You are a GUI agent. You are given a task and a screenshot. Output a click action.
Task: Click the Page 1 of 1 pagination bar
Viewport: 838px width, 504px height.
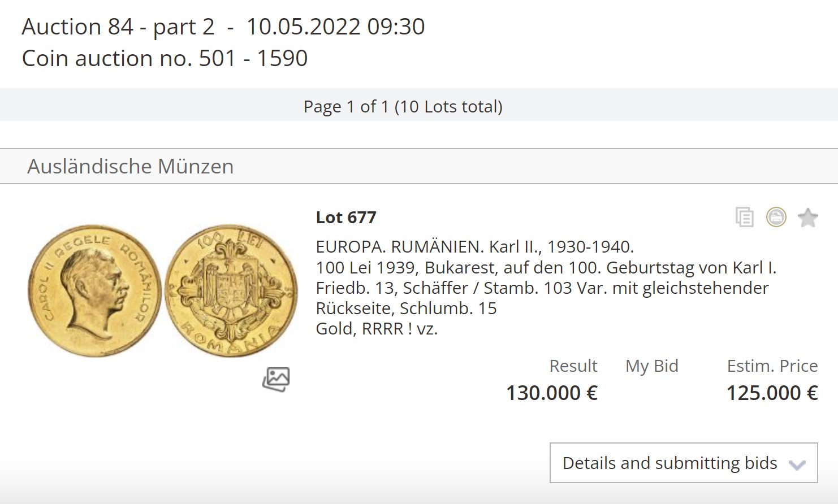(403, 107)
